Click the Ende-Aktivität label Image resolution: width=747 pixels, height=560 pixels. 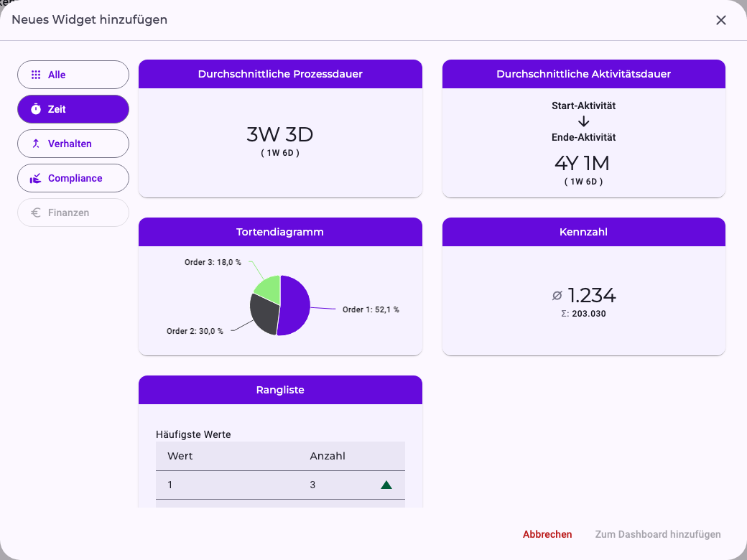coord(583,137)
